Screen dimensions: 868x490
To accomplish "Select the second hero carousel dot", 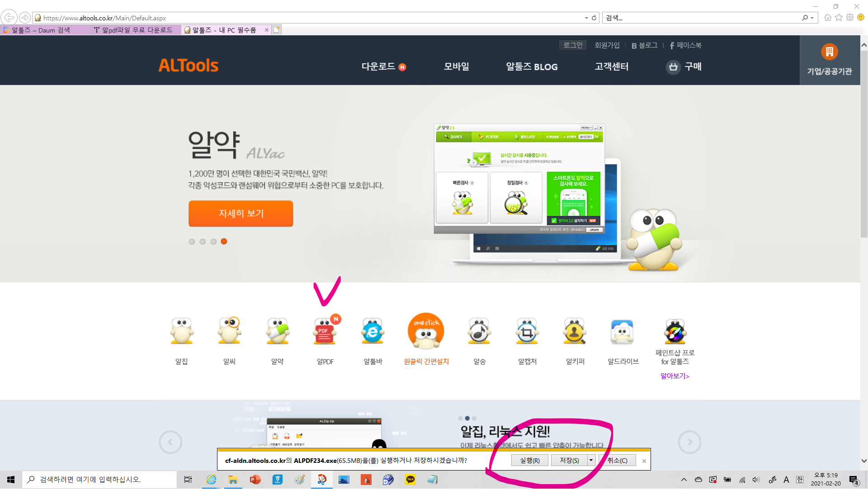I will 203,242.
